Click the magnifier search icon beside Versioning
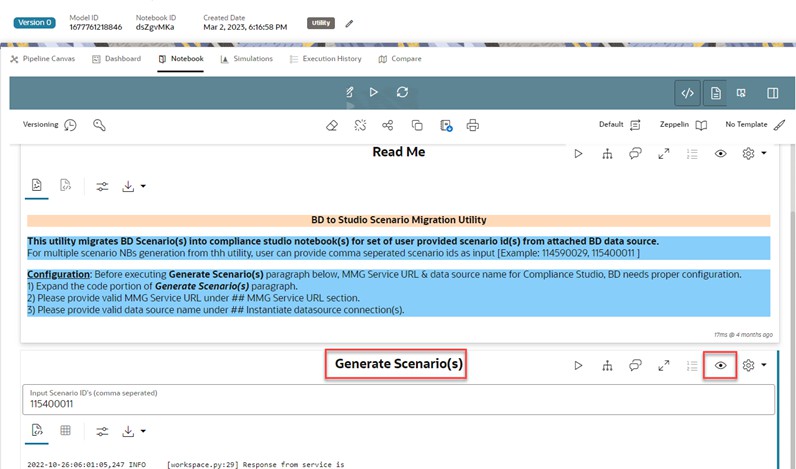 100,125
